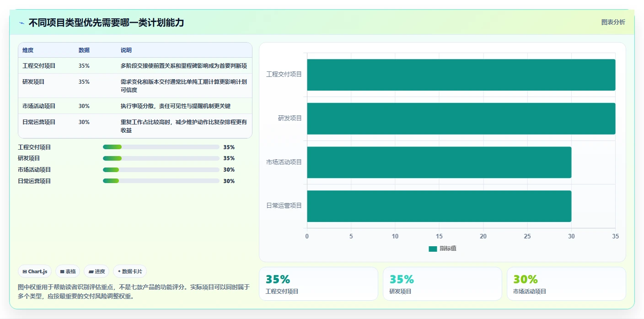Viewport: 644px width, 319px height.
Task: Click the page title 不同项目类型优先需要哪一类计划能力
Action: pyautogui.click(x=106, y=23)
